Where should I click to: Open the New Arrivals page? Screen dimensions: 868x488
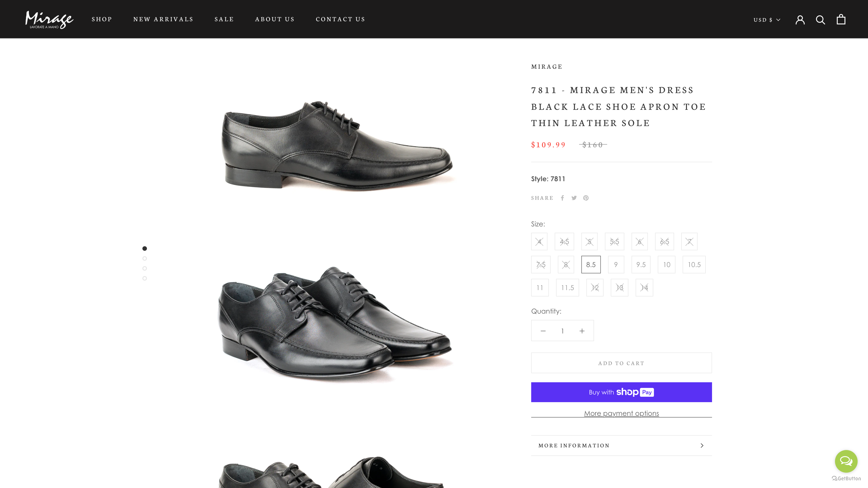coord(163,19)
